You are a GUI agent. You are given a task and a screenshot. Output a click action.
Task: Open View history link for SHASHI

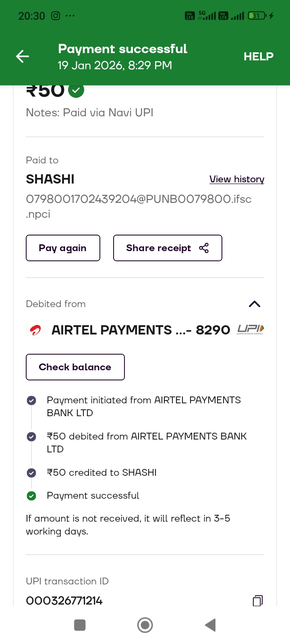236,179
